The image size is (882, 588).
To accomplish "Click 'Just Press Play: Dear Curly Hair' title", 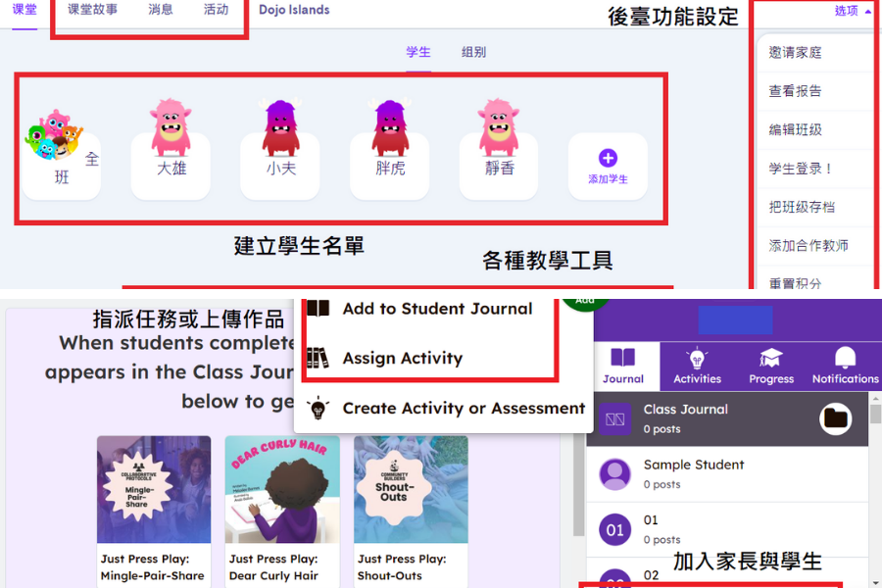I will tap(274, 567).
